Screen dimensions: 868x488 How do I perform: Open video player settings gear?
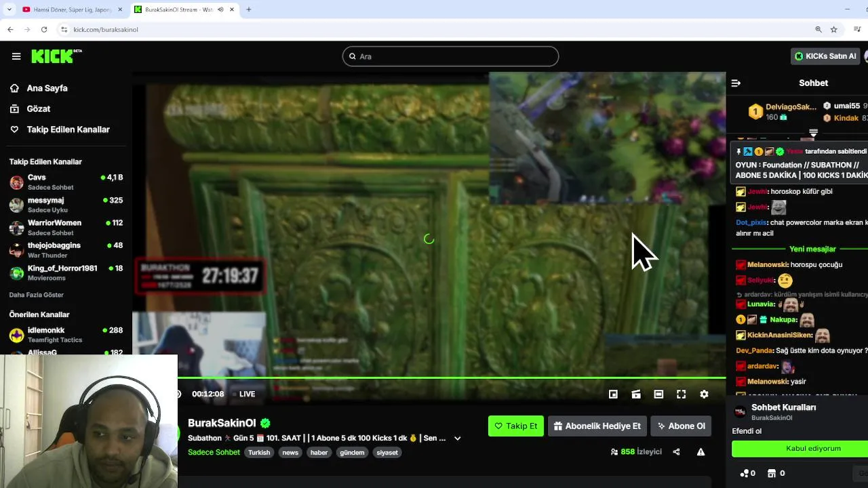(x=704, y=394)
